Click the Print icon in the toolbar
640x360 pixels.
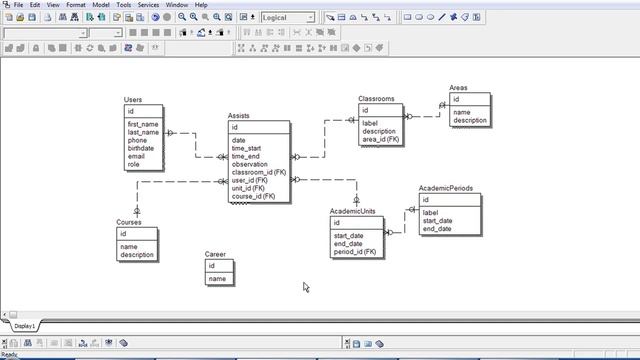click(x=48, y=17)
